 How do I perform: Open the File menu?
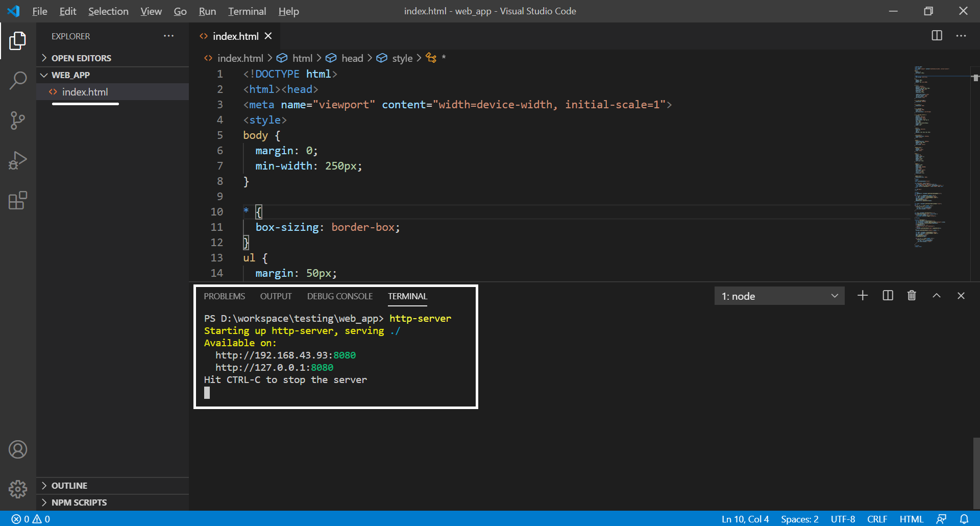pos(40,11)
